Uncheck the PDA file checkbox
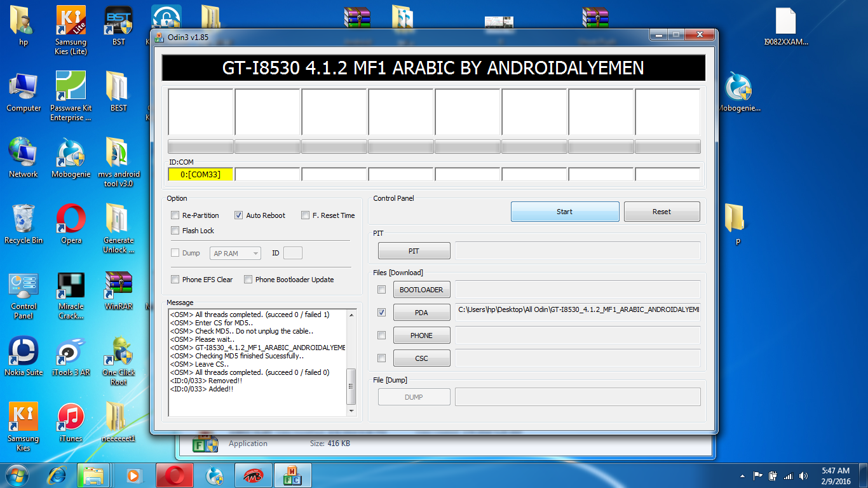 [x=382, y=313]
